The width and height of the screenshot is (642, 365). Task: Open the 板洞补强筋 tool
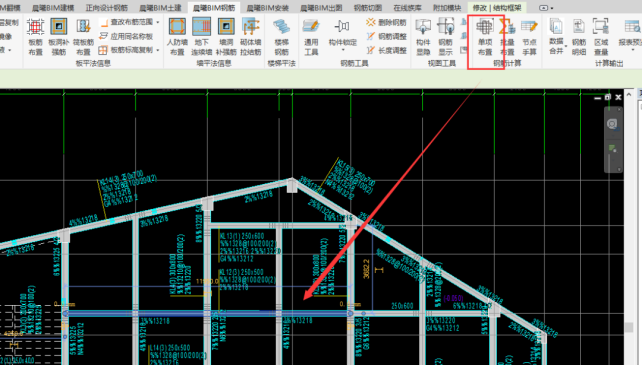click(x=59, y=37)
